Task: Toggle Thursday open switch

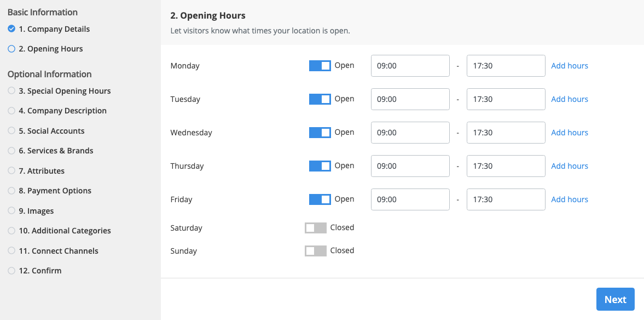Action: (x=320, y=166)
